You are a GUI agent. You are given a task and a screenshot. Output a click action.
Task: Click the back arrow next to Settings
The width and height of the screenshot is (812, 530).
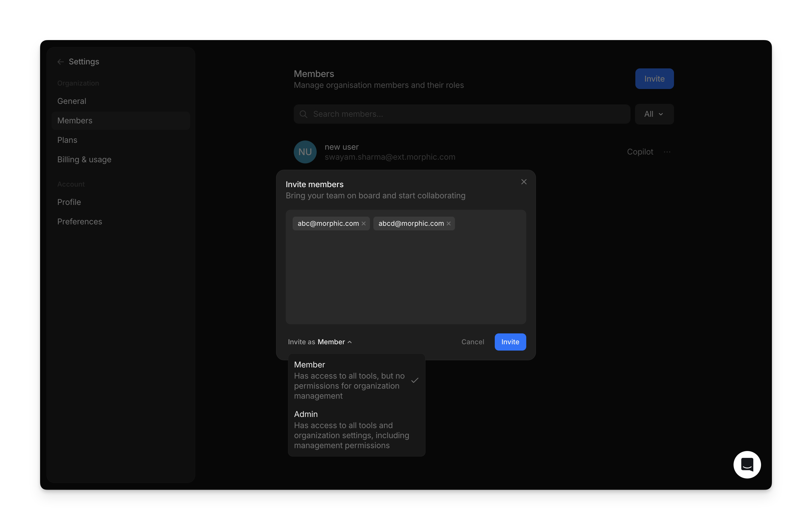61,62
